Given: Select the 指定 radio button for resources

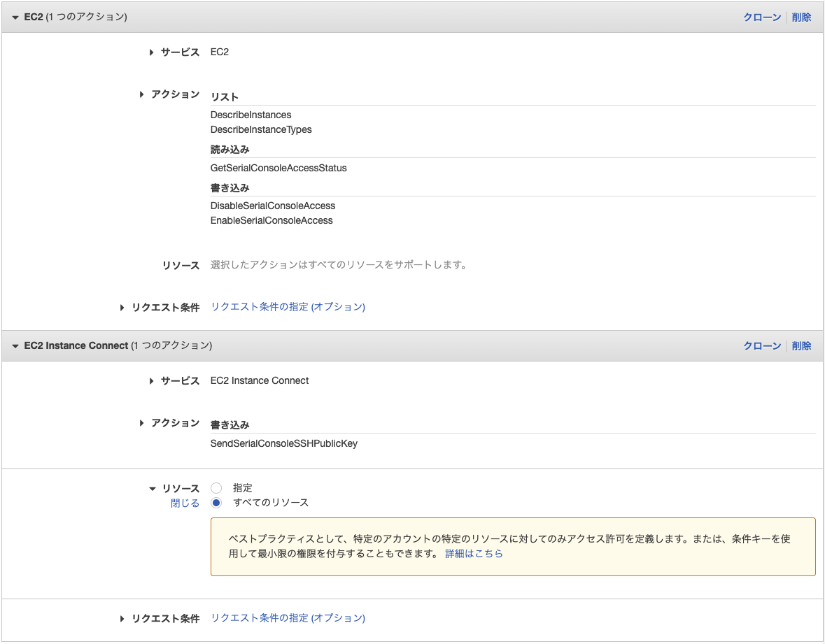Looking at the screenshot, I should 216,487.
